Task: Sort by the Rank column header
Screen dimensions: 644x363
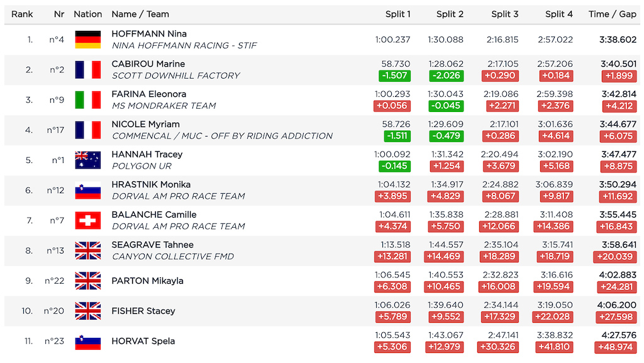Action: point(22,14)
